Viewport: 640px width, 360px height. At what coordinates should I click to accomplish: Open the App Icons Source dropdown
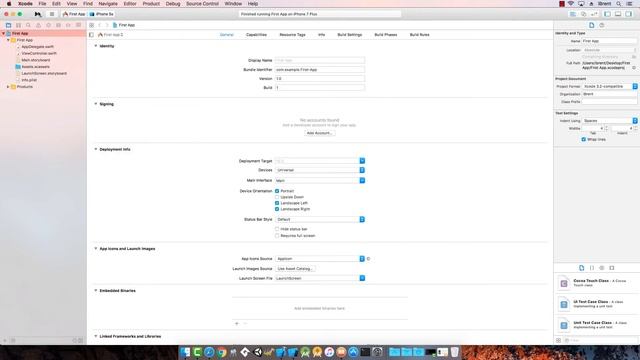tap(320, 259)
